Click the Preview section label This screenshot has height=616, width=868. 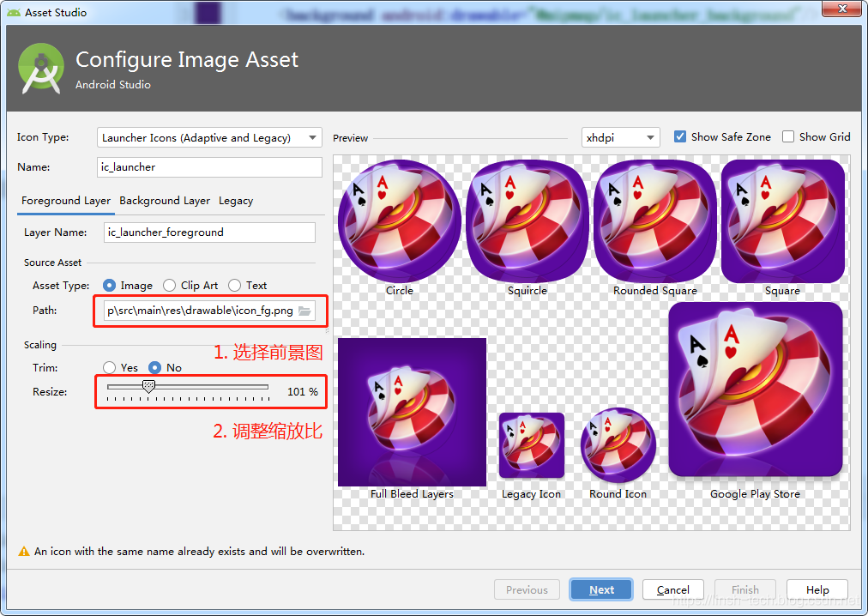pyautogui.click(x=351, y=138)
